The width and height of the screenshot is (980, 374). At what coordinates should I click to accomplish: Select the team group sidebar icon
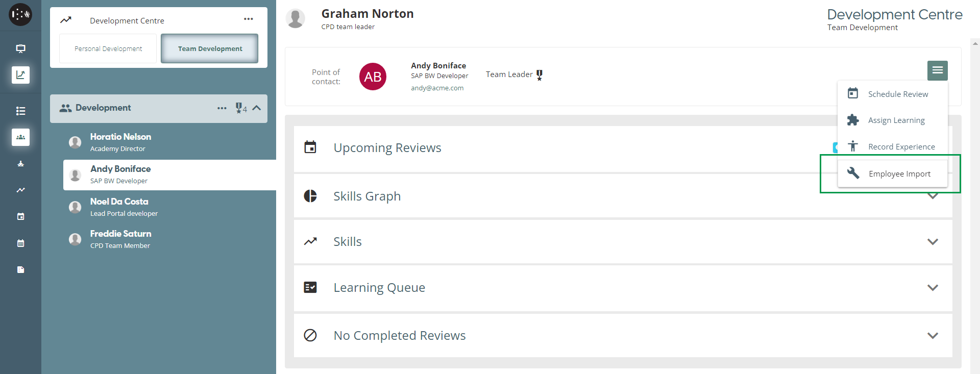[20, 137]
